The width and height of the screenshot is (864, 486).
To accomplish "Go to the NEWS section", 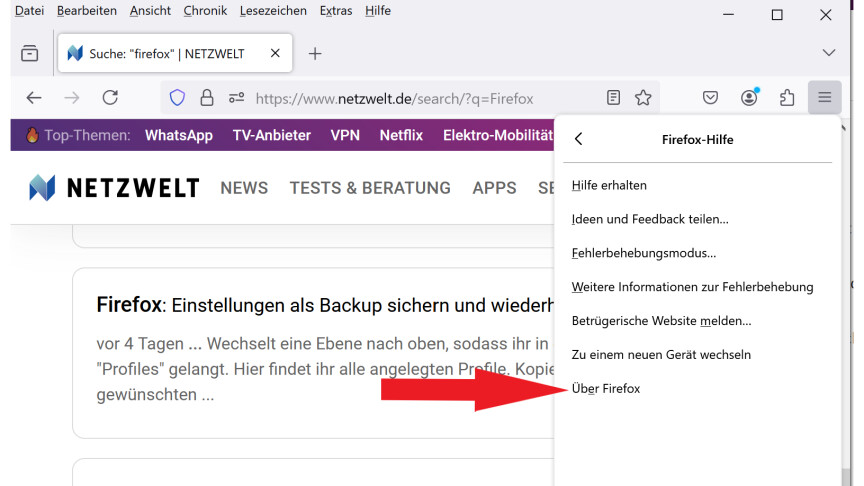I will click(x=244, y=188).
